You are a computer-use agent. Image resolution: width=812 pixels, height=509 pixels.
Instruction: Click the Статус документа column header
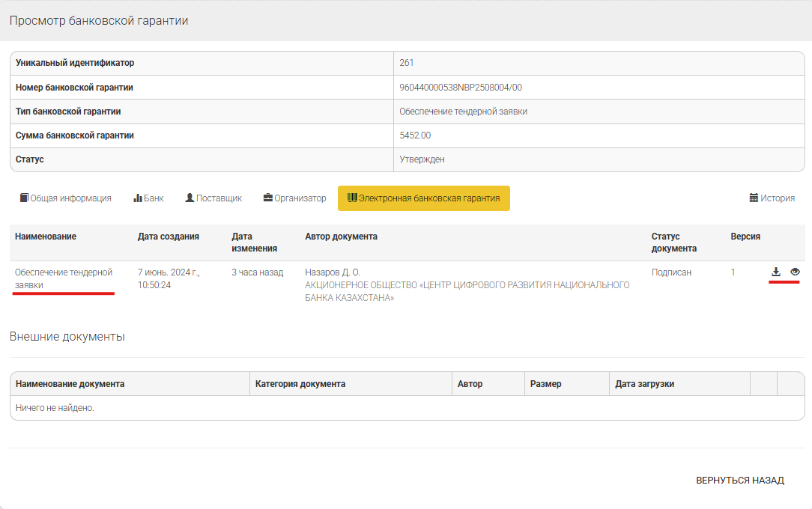click(673, 242)
